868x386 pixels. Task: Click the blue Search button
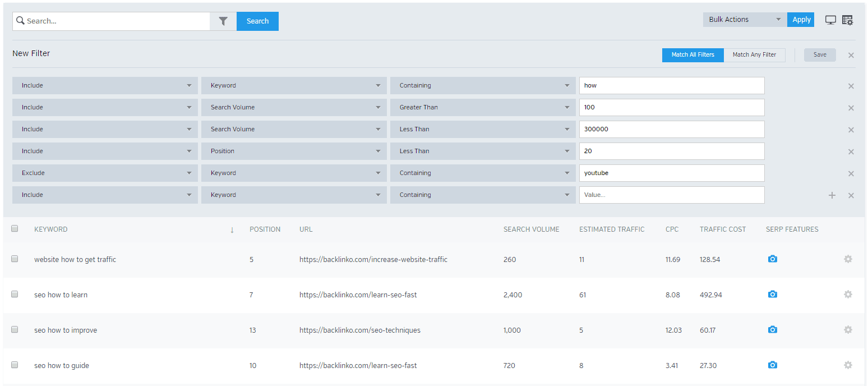(x=257, y=21)
